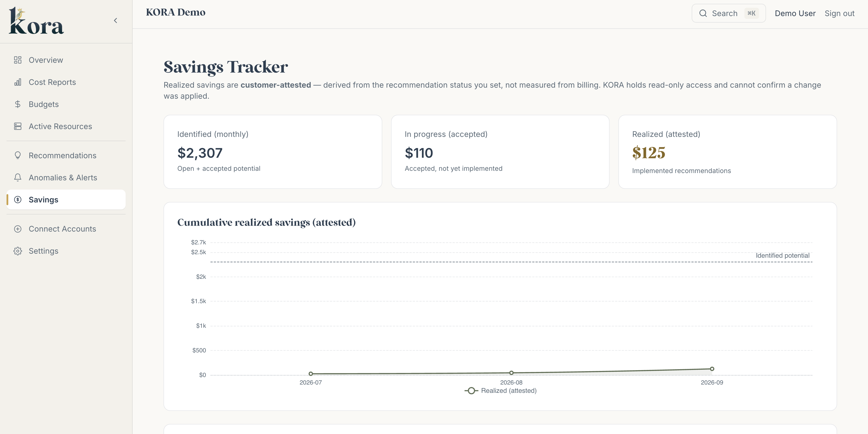Click the Recommendations lightbulb icon
868x434 pixels.
click(18, 155)
